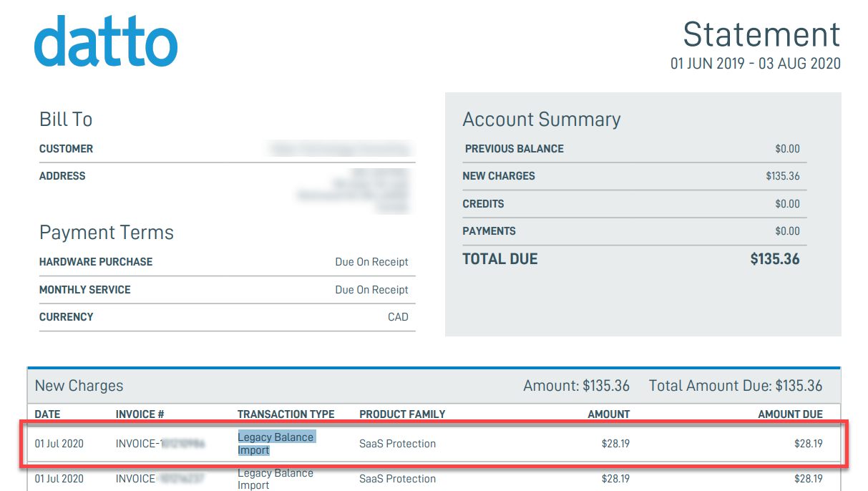Sort by the DATE column header
Image resolution: width=868 pixels, height=491 pixels.
pyautogui.click(x=47, y=414)
